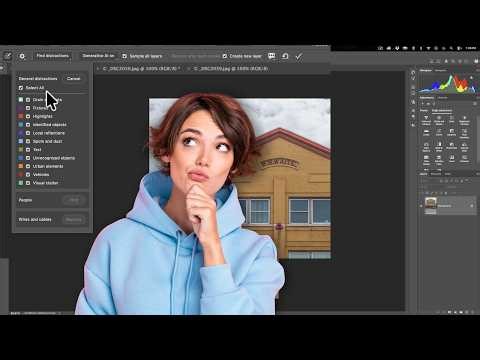Hide the Background layer with eye icon

tap(421, 206)
